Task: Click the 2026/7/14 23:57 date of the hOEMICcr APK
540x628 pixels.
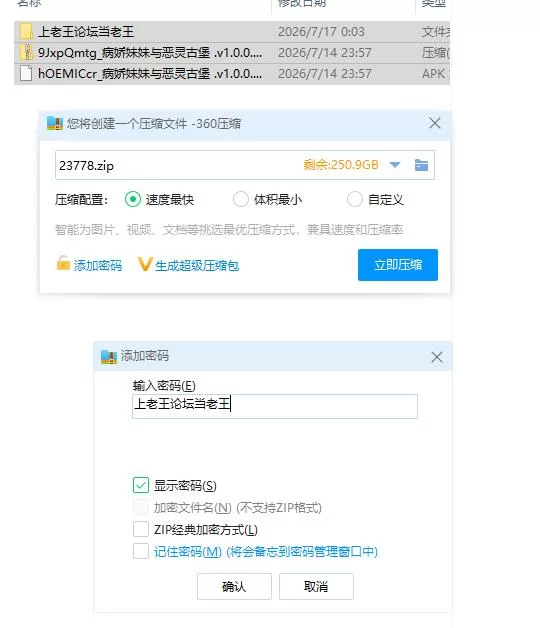Action: 325,74
